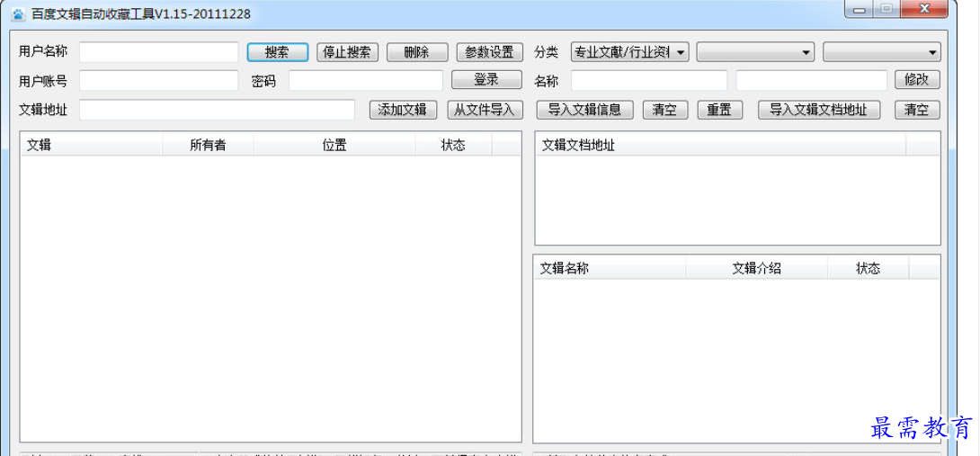This screenshot has height=456, width=980.
Task: Click 清空 button after 导入文辑文档地址
Action: pos(917,110)
